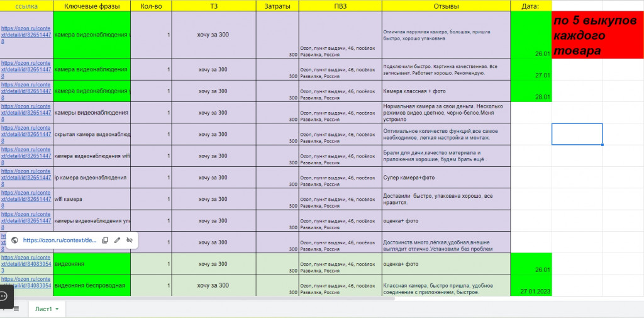Open the Лист1 tab dropdown arrow
The width and height of the screenshot is (644, 318).
tap(57, 309)
